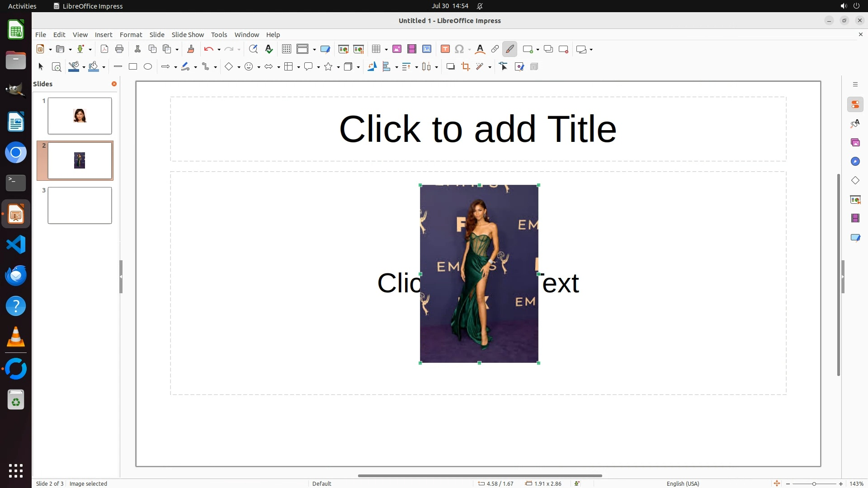Open the Format menu
The width and height of the screenshot is (868, 488).
point(131,35)
